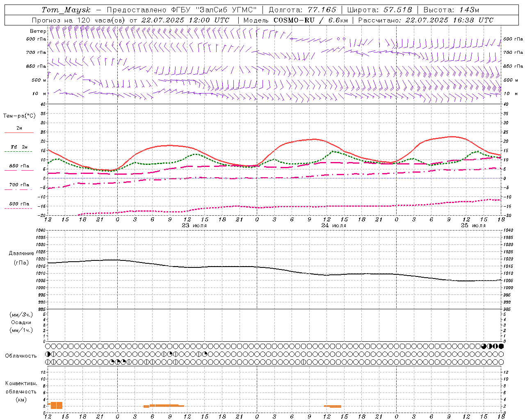Viewport: 525px width, 420px height.
Task: Select the 'Широта: 57.518' latitude value
Action: click(379, 10)
